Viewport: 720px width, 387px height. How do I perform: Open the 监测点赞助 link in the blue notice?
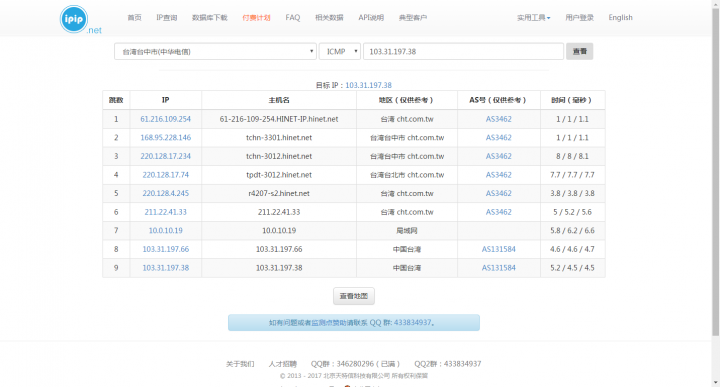pyautogui.click(x=329, y=323)
